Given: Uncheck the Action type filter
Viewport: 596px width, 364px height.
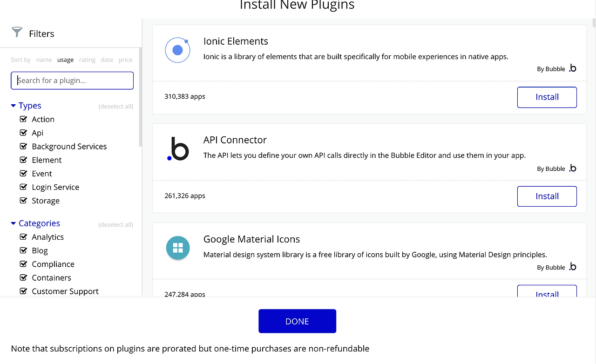Looking at the screenshot, I should pyautogui.click(x=23, y=119).
